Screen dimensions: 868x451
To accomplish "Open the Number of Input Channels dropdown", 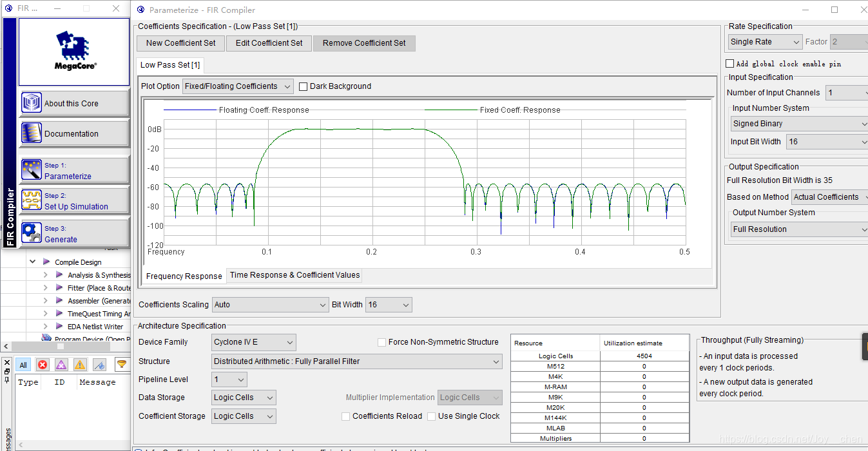I will pos(847,93).
